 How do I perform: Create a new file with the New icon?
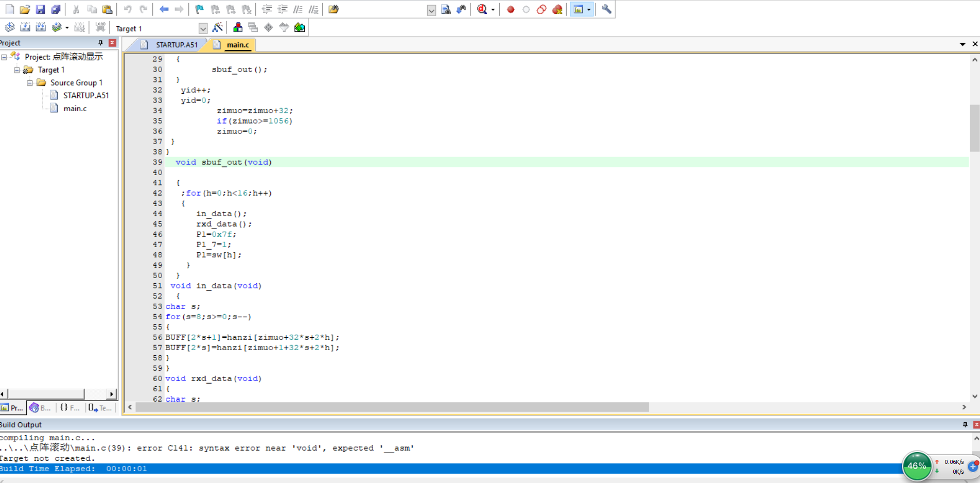[10, 9]
